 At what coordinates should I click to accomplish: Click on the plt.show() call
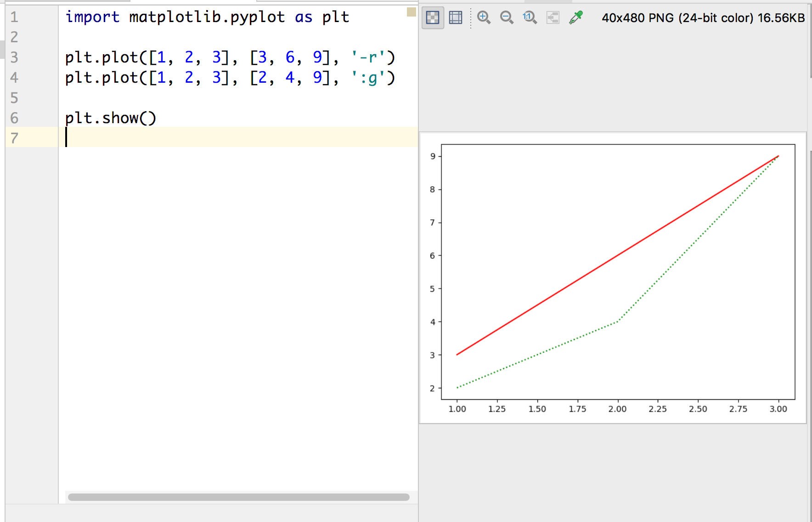[x=110, y=118]
